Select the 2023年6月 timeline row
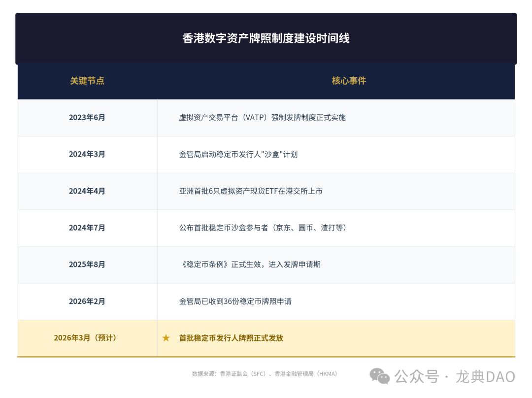532x398 pixels. click(87, 118)
